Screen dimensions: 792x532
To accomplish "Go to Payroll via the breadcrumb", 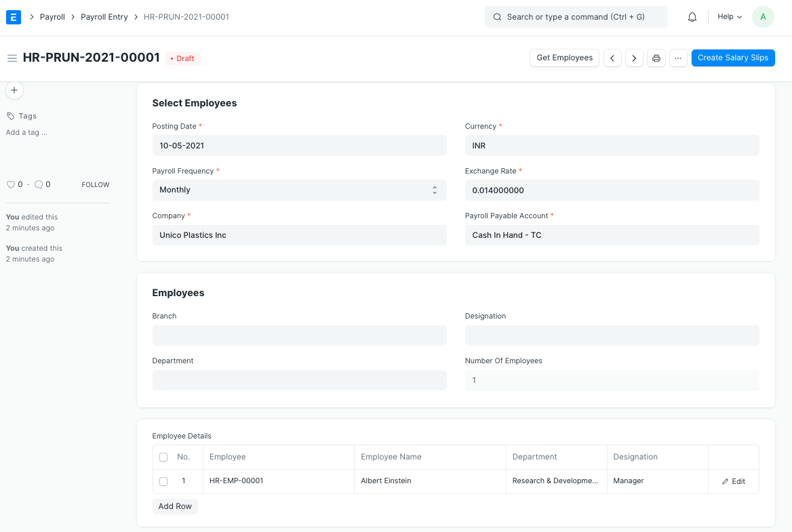I will tap(52, 16).
